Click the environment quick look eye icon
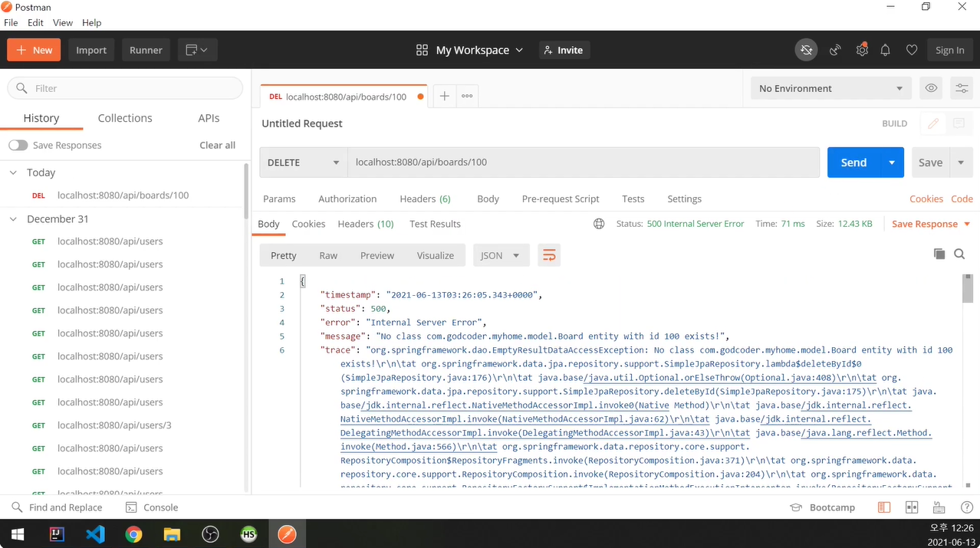 (931, 88)
